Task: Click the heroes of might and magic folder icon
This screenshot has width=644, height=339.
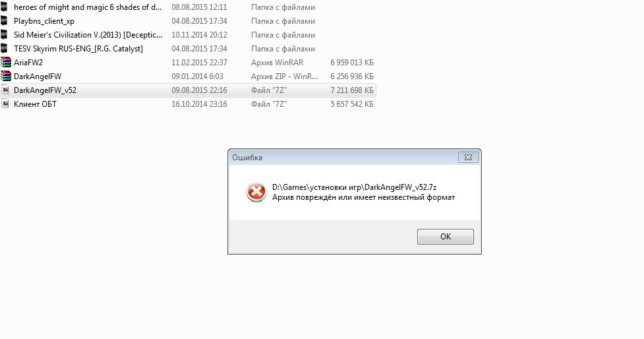Action: coord(4,7)
